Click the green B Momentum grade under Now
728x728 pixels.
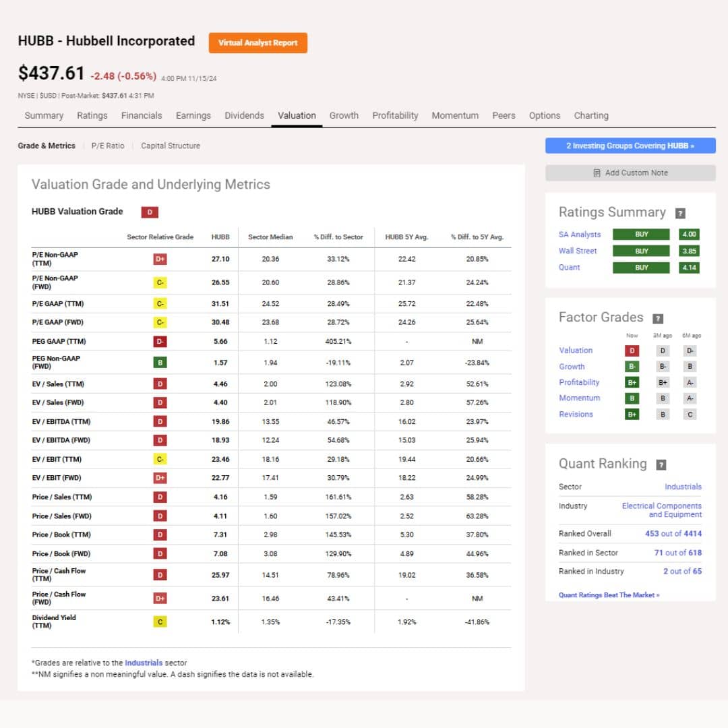pyautogui.click(x=632, y=398)
